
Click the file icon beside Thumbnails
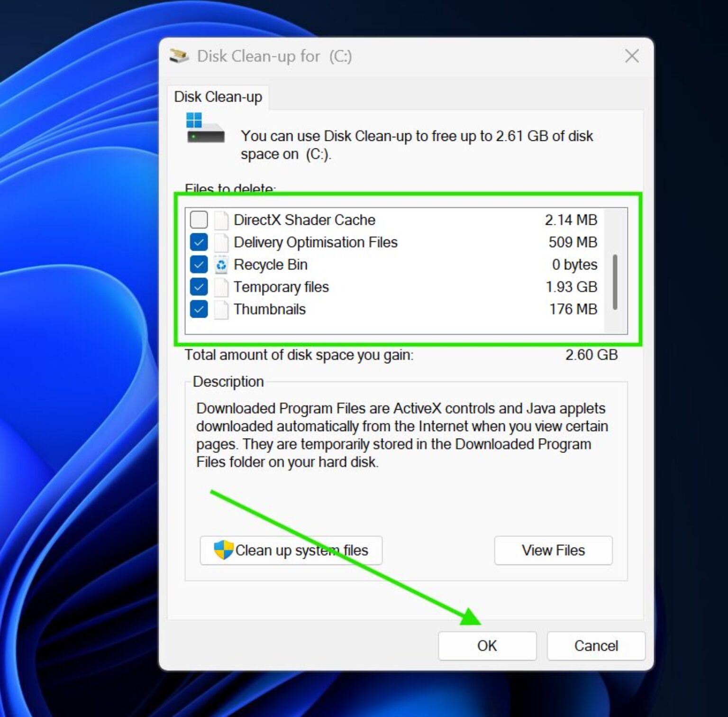click(x=220, y=309)
